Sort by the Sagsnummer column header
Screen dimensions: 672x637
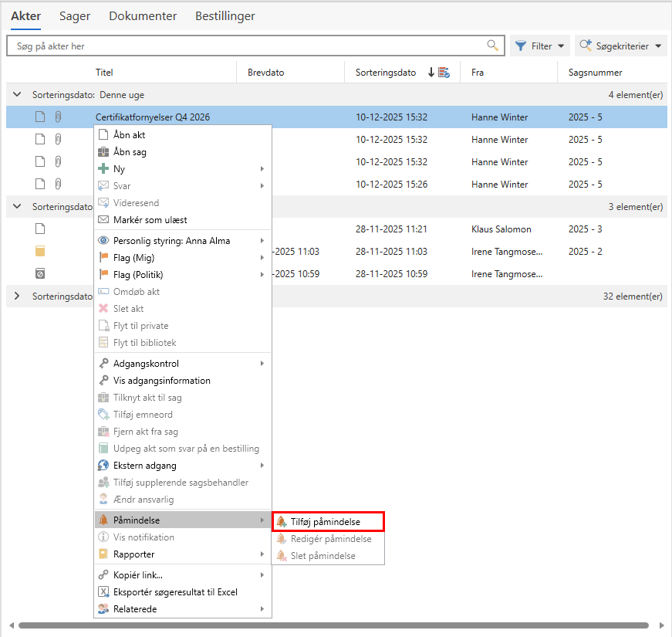(x=596, y=73)
